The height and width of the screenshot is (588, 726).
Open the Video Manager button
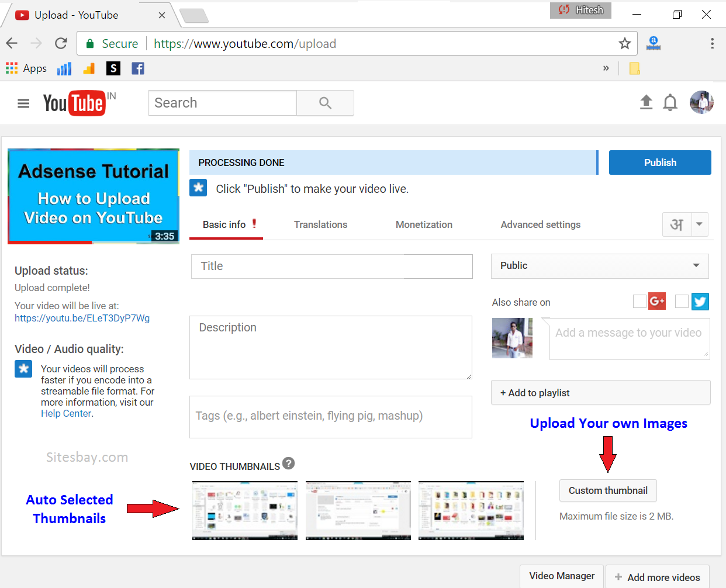(562, 576)
